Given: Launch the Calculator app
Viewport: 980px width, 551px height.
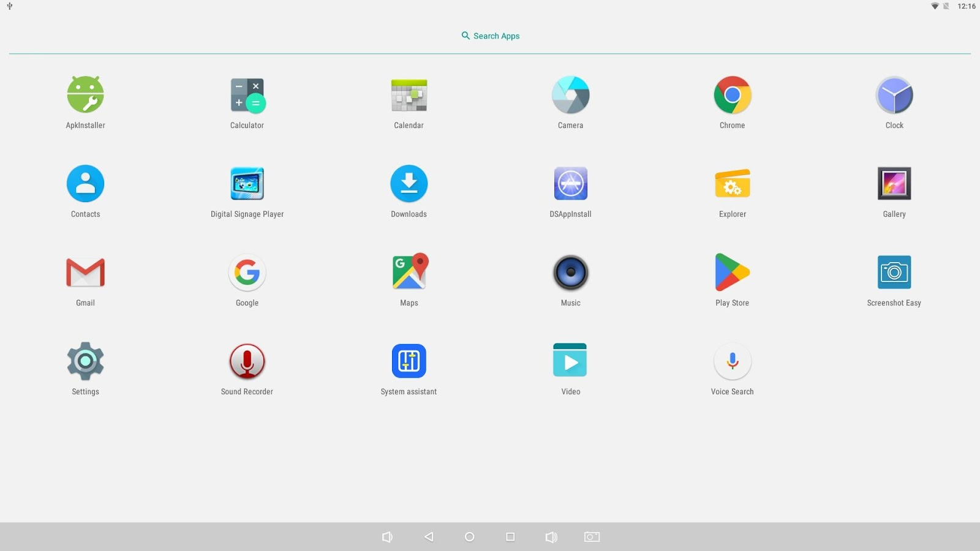Looking at the screenshot, I should [247, 95].
